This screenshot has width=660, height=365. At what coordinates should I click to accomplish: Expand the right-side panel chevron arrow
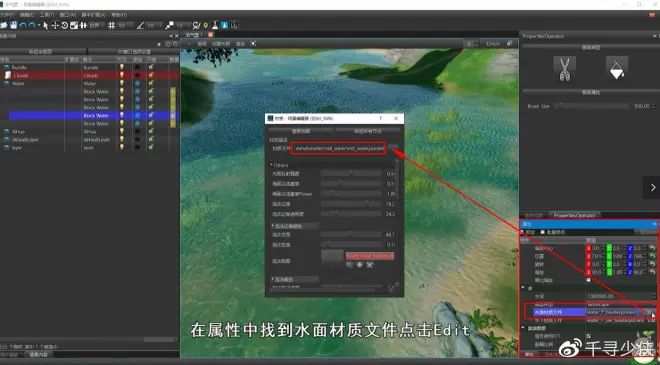(652, 187)
